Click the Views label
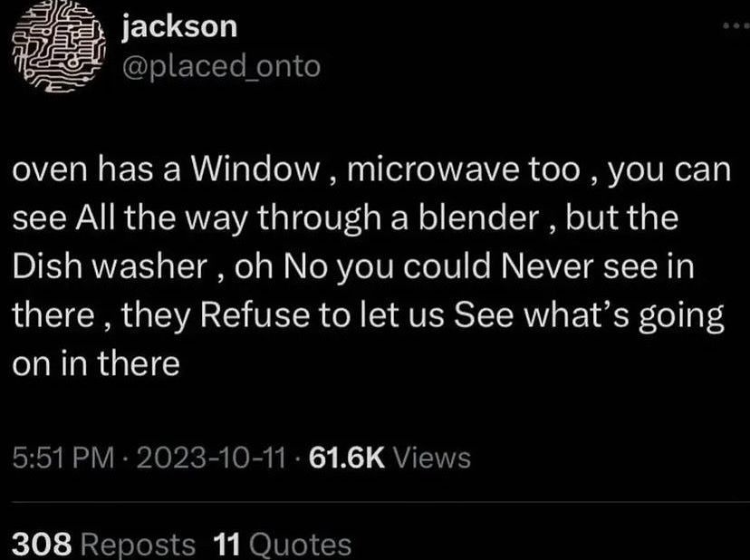The image size is (750, 560). (432, 458)
